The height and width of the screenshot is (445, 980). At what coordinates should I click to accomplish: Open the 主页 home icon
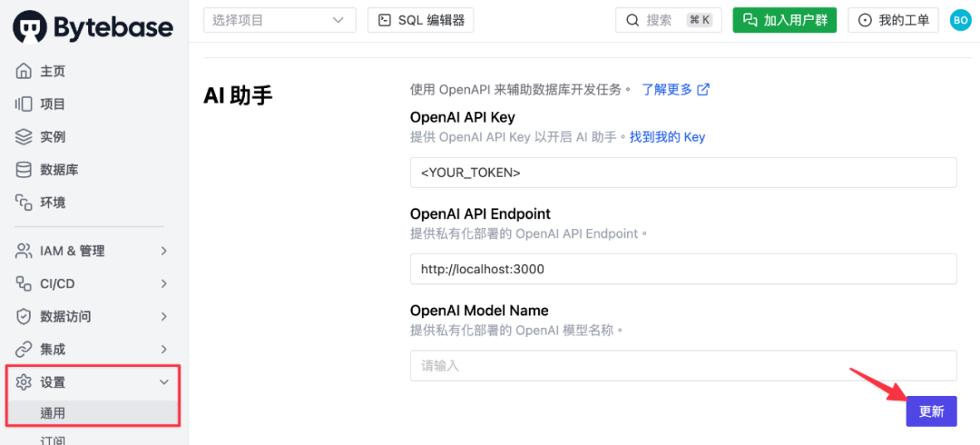(23, 72)
